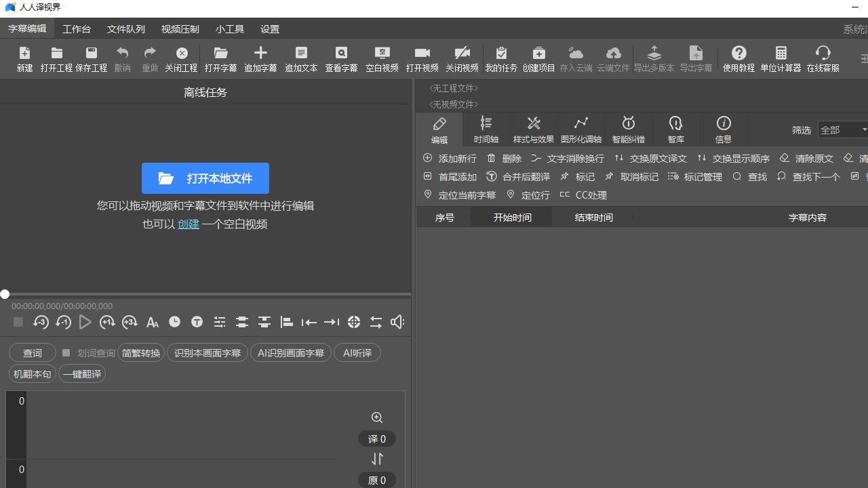Click 定位当前字幕 in the edit toolbar
Screen dimensions: 868x488
(x=460, y=195)
